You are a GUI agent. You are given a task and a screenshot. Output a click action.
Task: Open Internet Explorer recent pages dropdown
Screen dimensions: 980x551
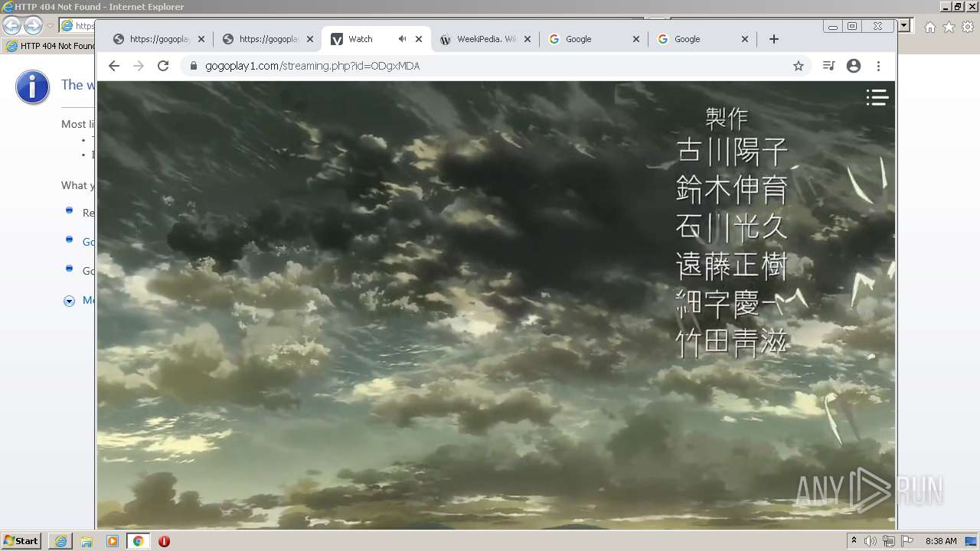50,26
